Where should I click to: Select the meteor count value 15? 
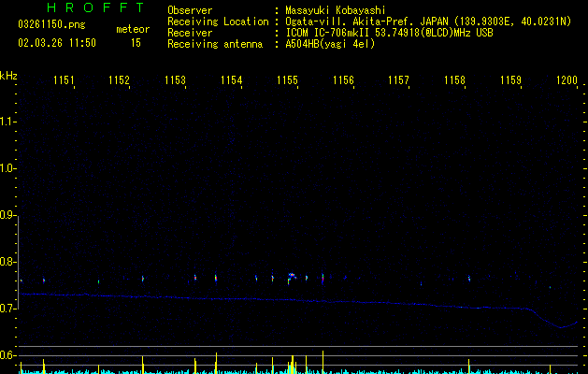[x=136, y=43]
